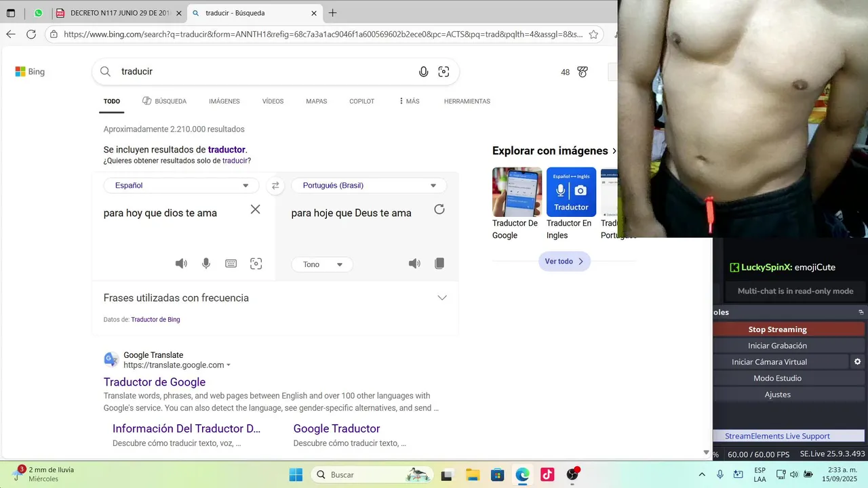Viewport: 868px width, 488px height.
Task: Click Stop Streaming in OBS
Action: 777,329
